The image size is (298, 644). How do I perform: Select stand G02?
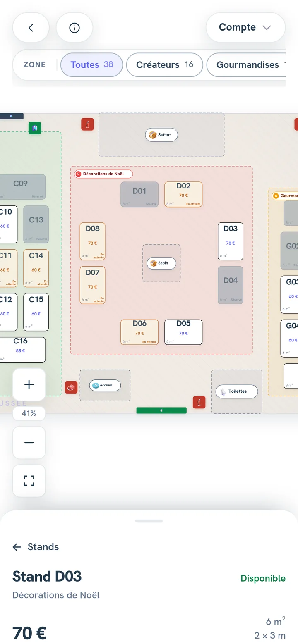coord(290,251)
